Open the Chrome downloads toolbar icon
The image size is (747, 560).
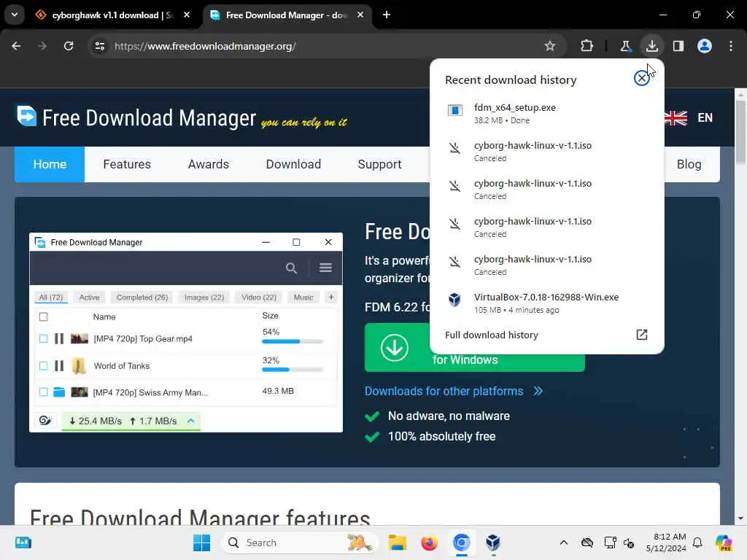pos(651,46)
